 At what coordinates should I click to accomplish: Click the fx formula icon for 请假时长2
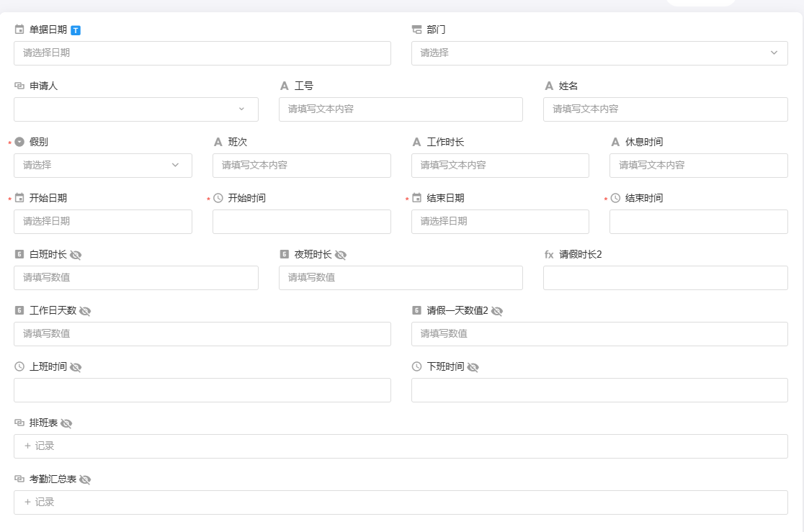(549, 255)
